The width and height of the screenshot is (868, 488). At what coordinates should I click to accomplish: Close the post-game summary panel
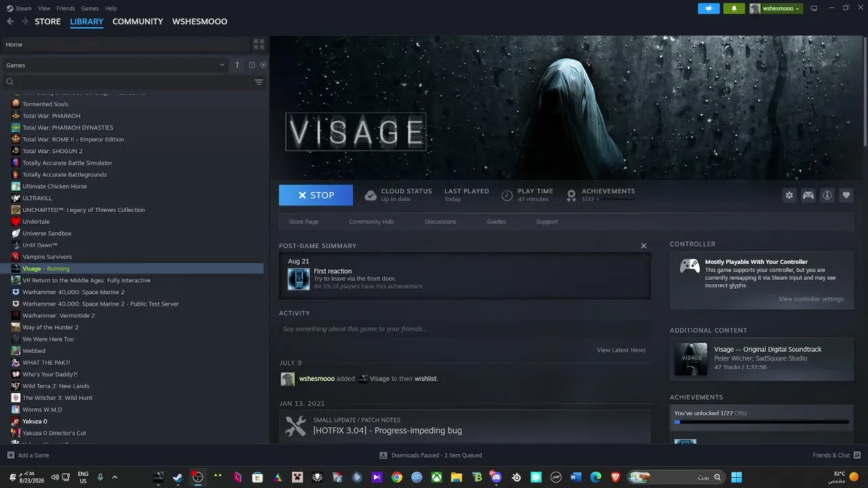(644, 246)
